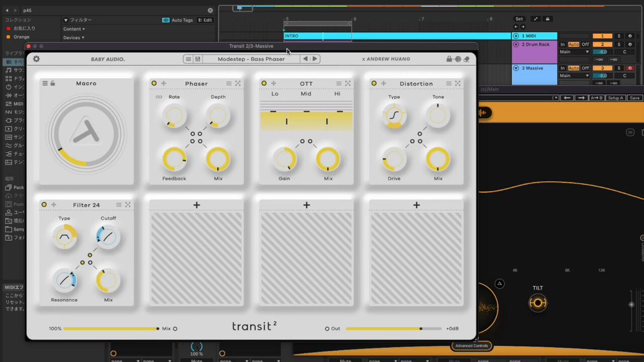This screenshot has height=362, width=644.
Task: Click the Setup A button
Action: click(x=616, y=98)
